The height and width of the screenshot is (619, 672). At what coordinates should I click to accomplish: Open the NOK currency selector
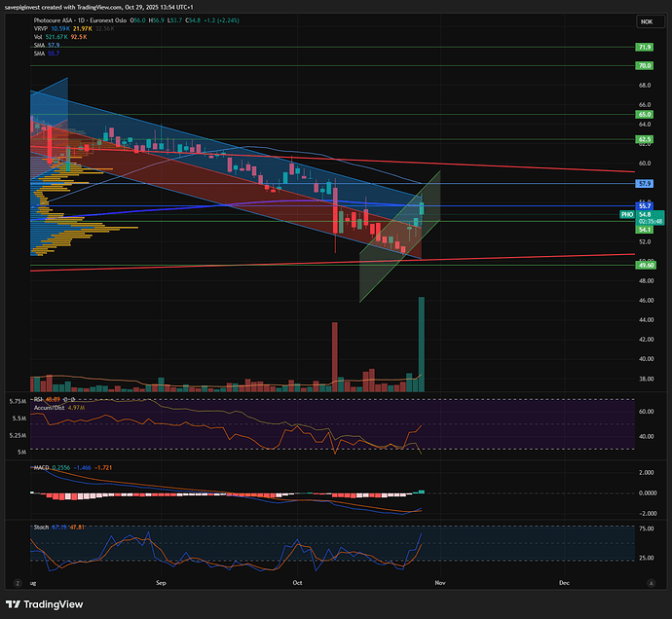click(646, 21)
